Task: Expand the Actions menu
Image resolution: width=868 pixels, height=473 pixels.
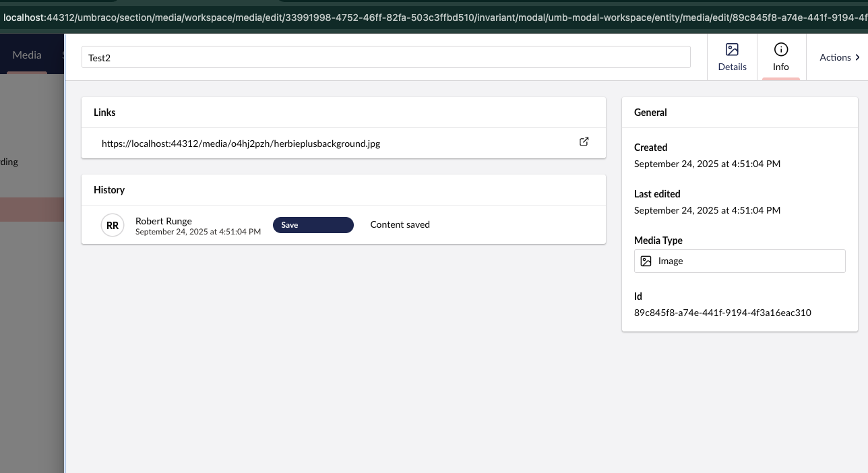Action: tap(835, 57)
